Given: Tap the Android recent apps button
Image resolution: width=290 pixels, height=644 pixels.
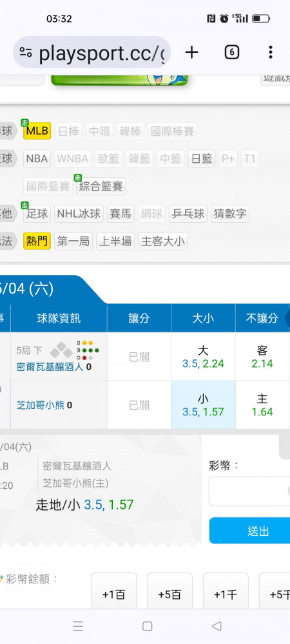Looking at the screenshot, I should 78,626.
